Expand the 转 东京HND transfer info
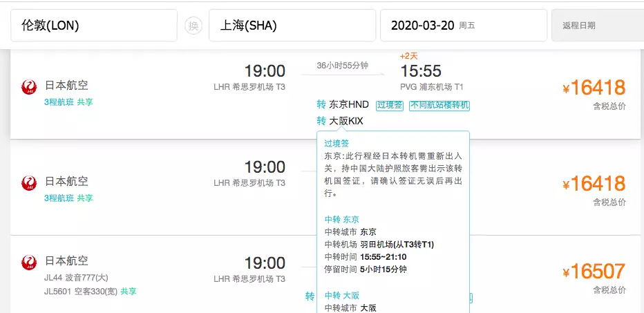The width and height of the screenshot is (644, 313). tap(343, 105)
